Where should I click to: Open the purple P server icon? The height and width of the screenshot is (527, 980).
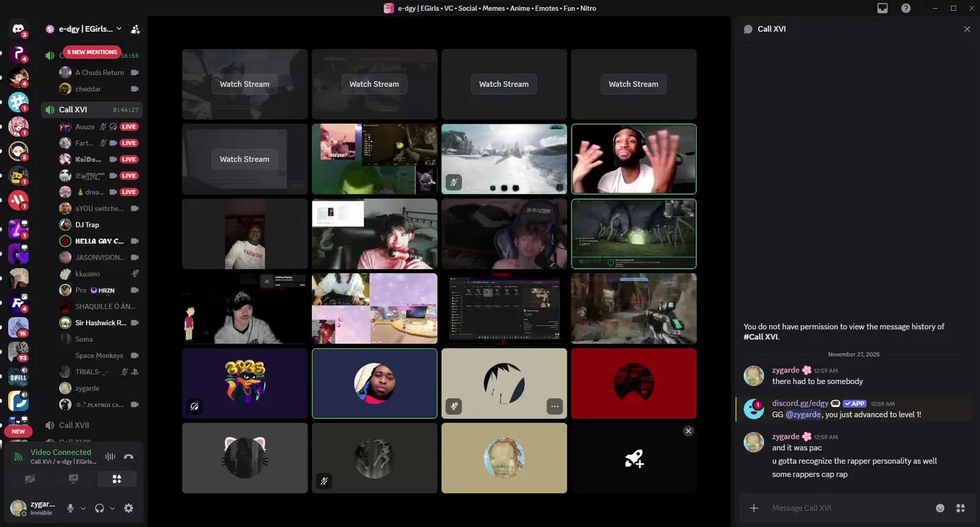(x=18, y=53)
